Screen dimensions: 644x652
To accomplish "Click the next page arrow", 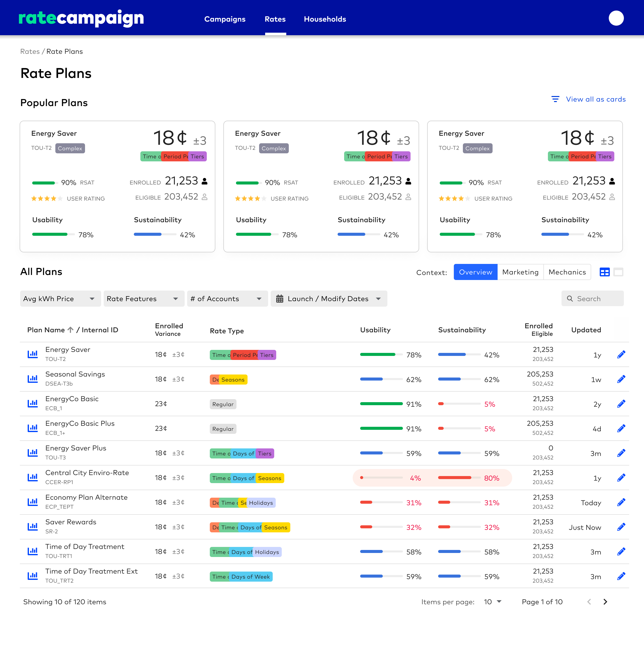I will point(605,602).
